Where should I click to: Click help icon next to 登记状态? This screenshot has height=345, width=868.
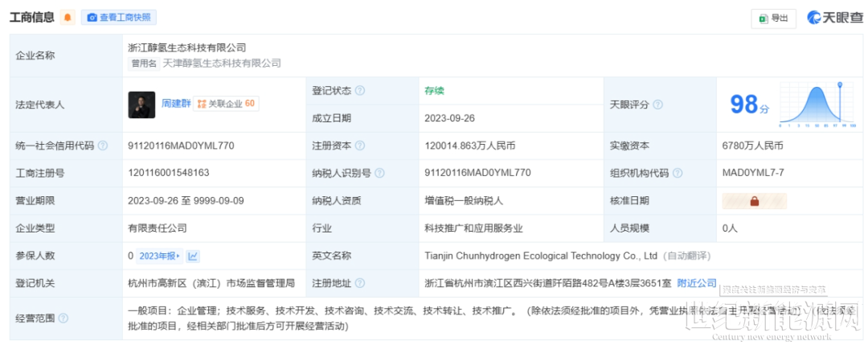[x=360, y=91]
